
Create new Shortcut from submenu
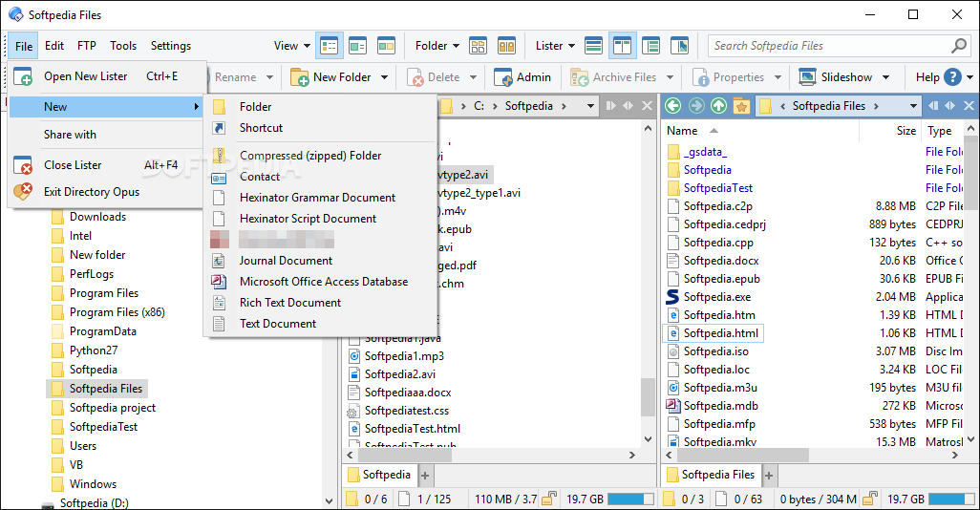pyautogui.click(x=321, y=128)
